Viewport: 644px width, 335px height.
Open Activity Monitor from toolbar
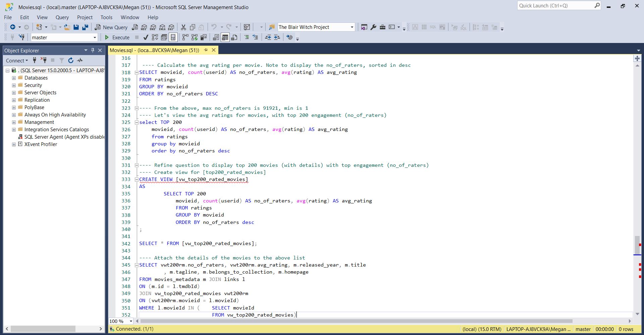pos(247,27)
